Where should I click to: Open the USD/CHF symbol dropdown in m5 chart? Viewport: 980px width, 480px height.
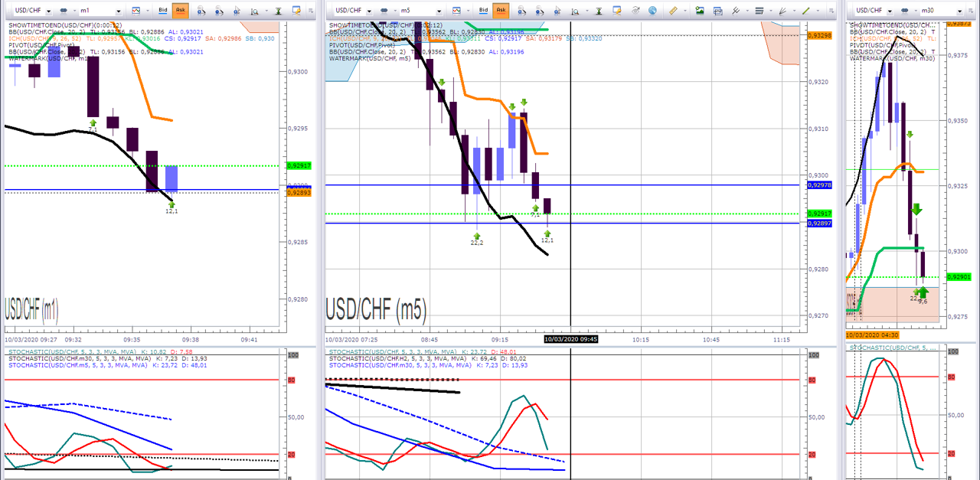click(368, 11)
